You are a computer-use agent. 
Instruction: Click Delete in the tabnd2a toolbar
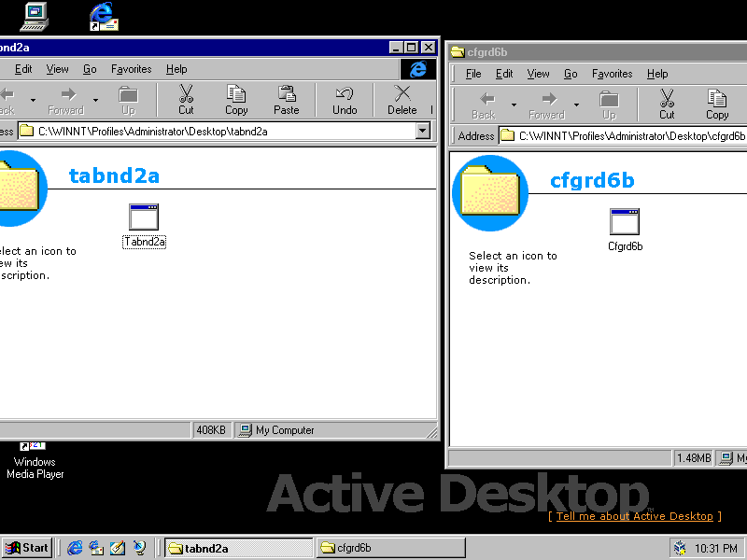point(402,100)
